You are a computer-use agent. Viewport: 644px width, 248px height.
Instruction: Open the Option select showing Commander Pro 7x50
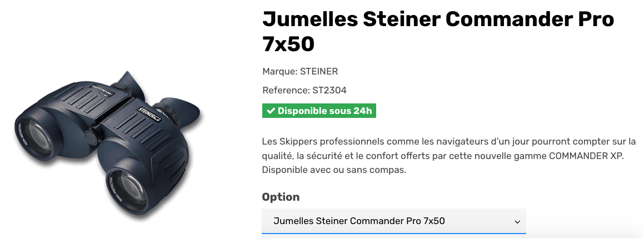pyautogui.click(x=393, y=221)
